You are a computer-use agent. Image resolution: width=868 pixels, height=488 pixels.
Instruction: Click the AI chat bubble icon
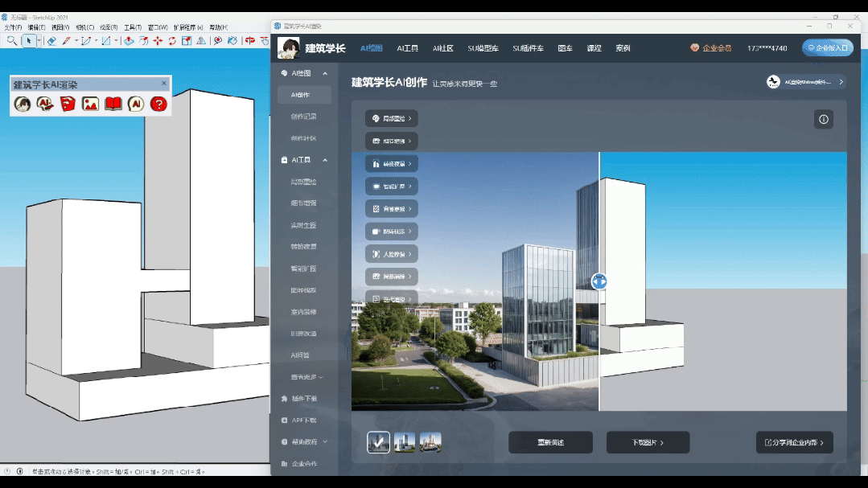136,104
